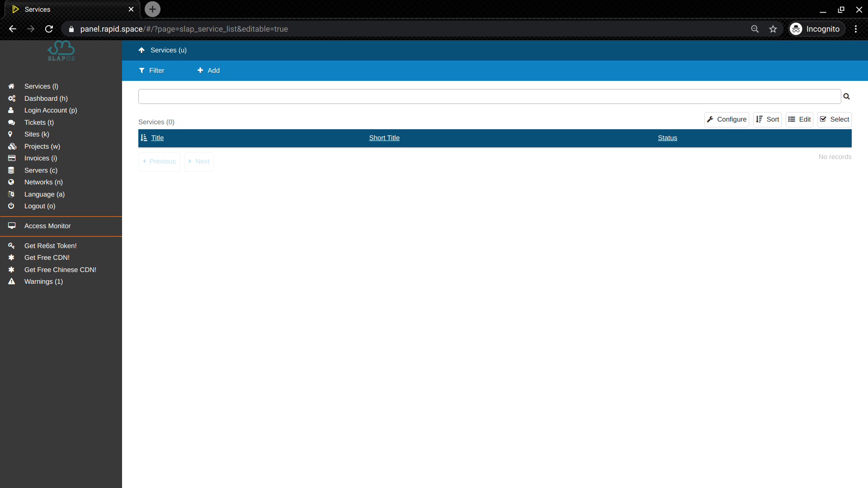Open Projects (w) menu item
Image resolution: width=868 pixels, height=488 pixels.
[x=42, y=146]
